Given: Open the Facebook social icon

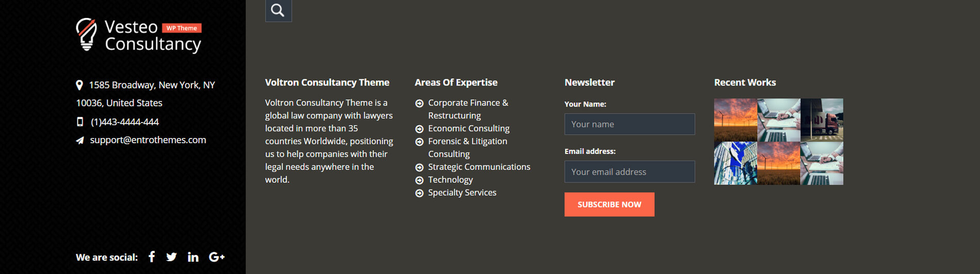Looking at the screenshot, I should point(152,256).
